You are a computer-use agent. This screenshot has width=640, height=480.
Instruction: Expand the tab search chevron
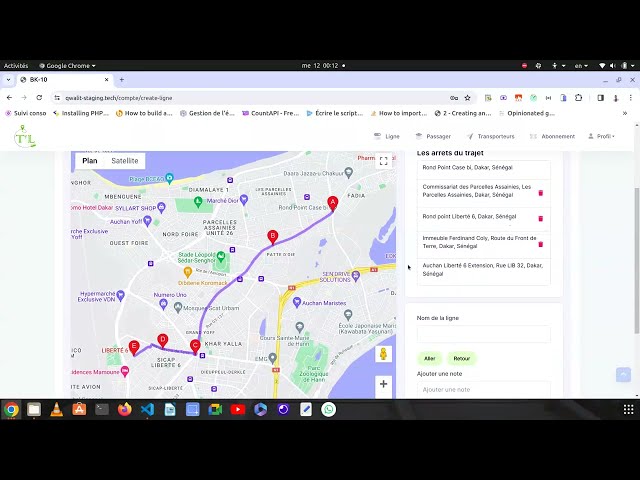[8, 80]
